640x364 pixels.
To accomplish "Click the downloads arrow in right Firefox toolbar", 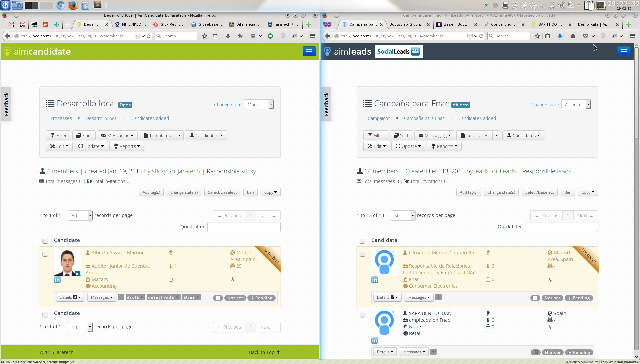I will pyautogui.click(x=560, y=36).
